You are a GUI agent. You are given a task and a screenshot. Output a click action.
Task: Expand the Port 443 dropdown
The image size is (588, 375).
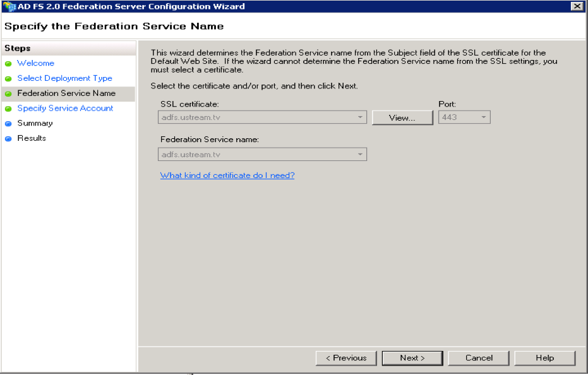click(484, 117)
